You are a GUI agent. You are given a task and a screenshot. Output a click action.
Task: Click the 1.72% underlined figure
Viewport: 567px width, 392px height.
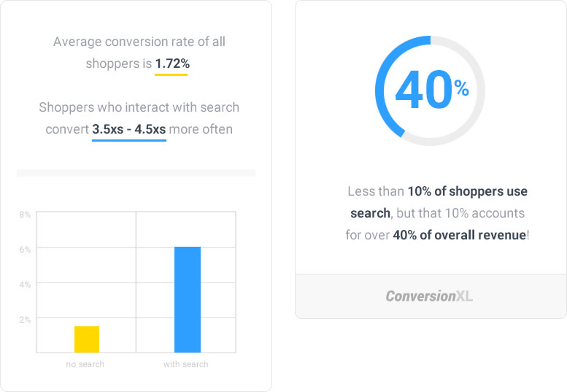pos(172,64)
